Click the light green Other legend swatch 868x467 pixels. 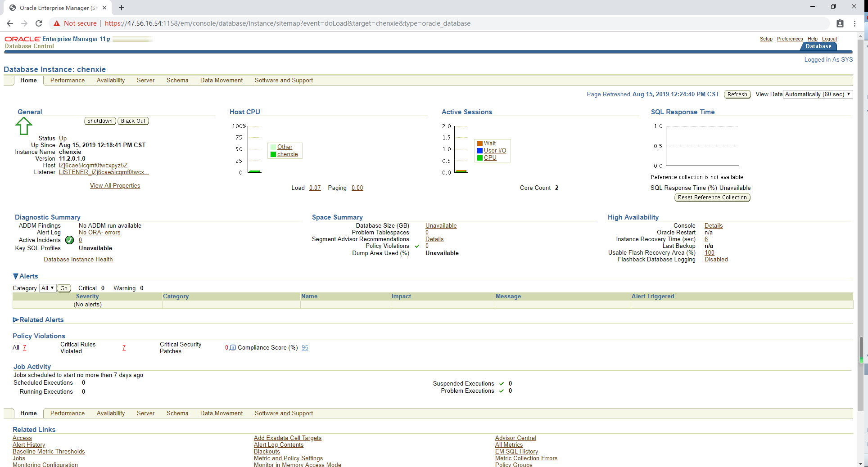click(273, 147)
